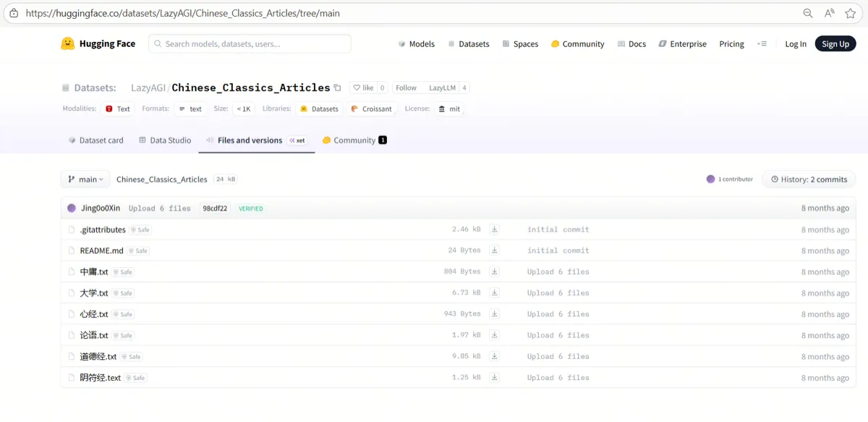Click 'Upload 6 files' commit message header

[x=160, y=208]
